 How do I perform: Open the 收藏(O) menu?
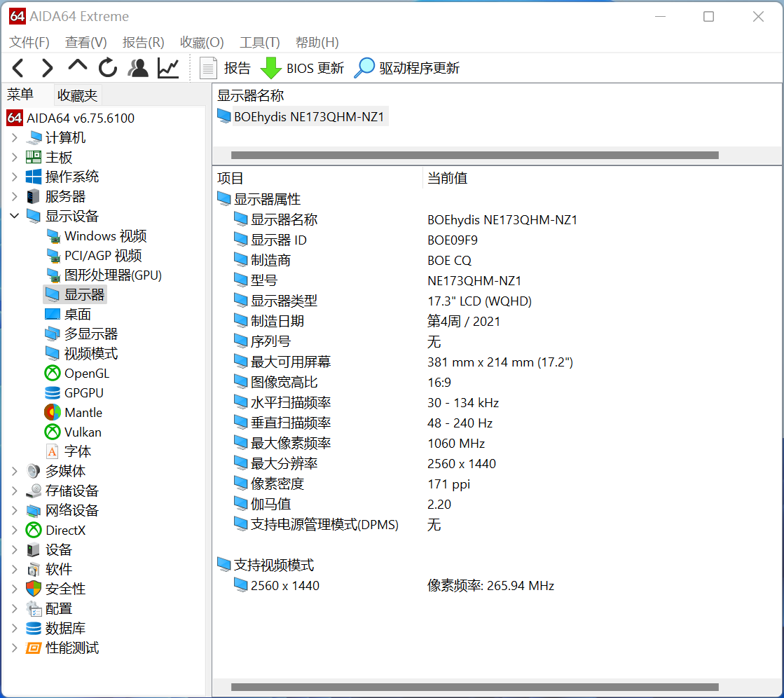(202, 43)
